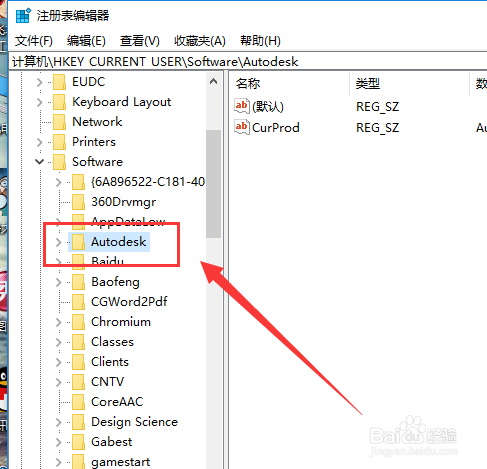Click the Baofeng folder icon
Image resolution: width=487 pixels, height=469 pixels.
(x=78, y=282)
